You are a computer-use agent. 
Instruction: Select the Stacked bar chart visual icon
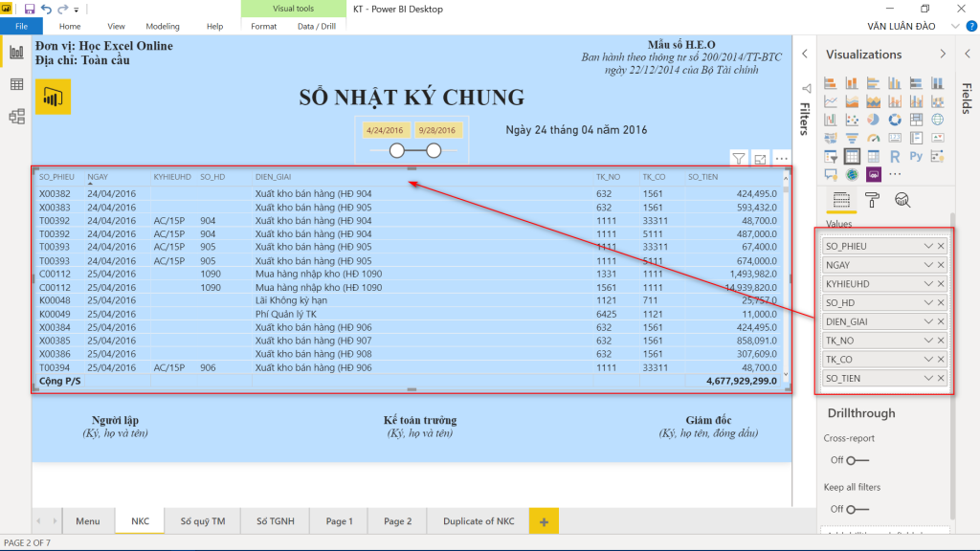point(831,82)
